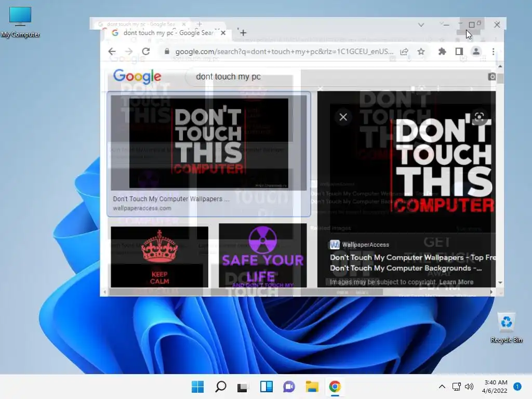Open the Windows Start menu
Screen dimensions: 532x399
197,387
